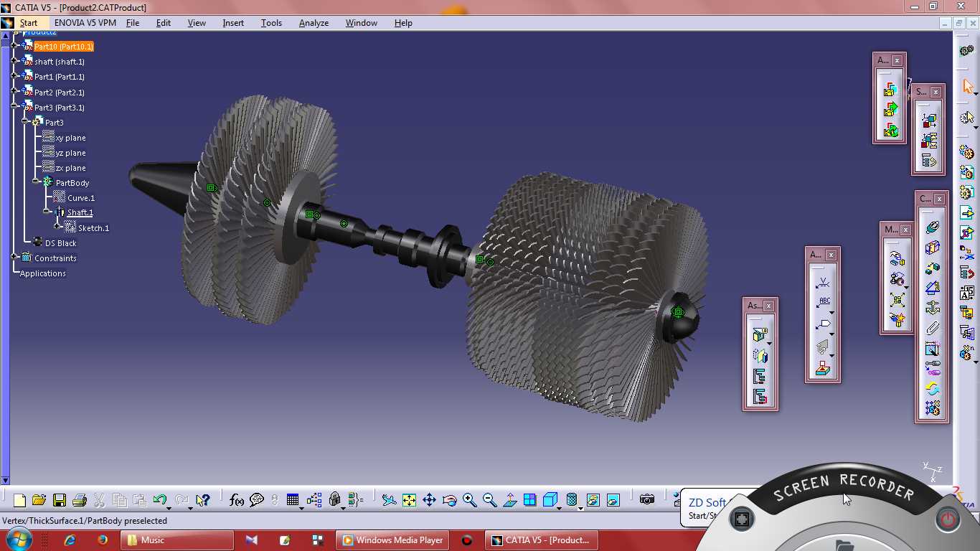
Task: Click the tree scrollbar up arrow
Action: (x=4, y=34)
